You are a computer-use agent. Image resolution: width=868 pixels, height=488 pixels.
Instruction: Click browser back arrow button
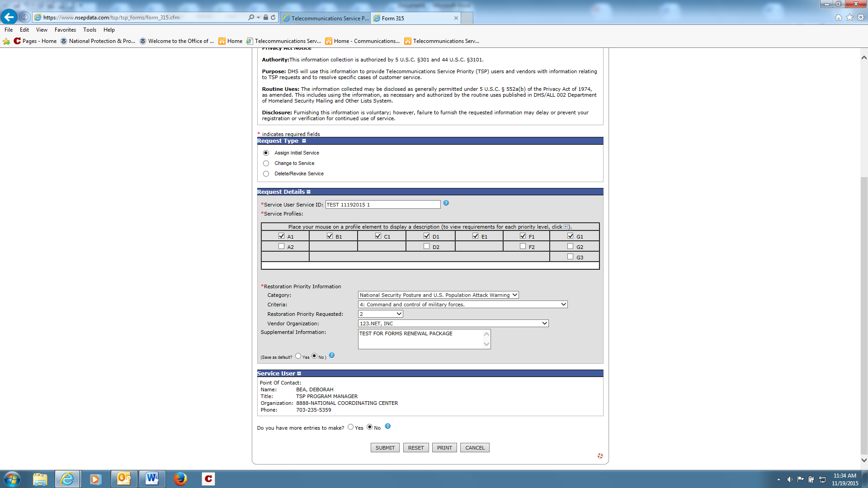[9, 18]
